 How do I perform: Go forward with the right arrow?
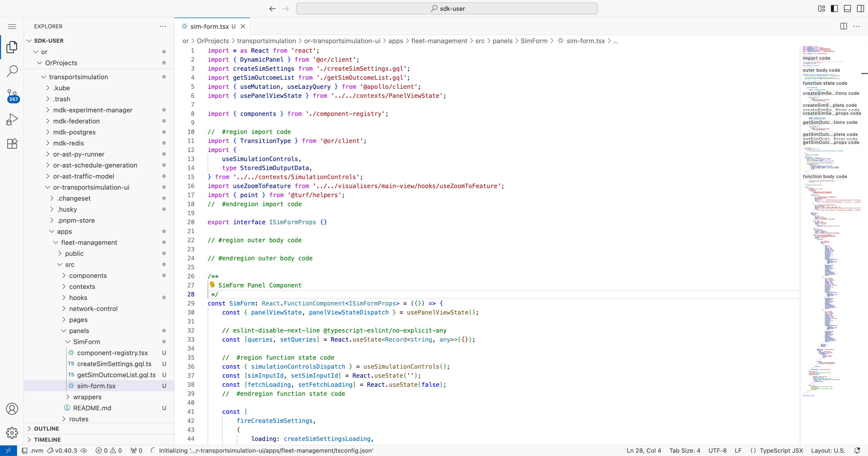[x=286, y=9]
